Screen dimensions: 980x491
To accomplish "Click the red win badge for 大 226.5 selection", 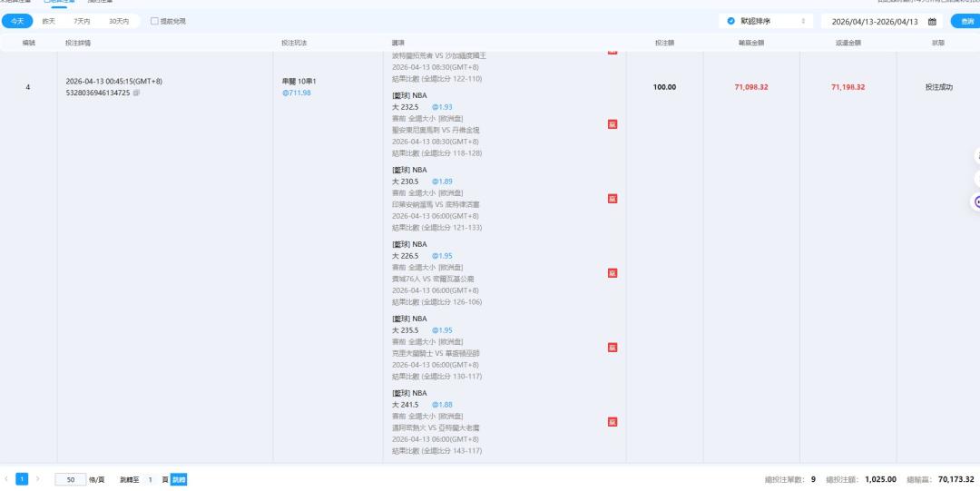I will (612, 272).
